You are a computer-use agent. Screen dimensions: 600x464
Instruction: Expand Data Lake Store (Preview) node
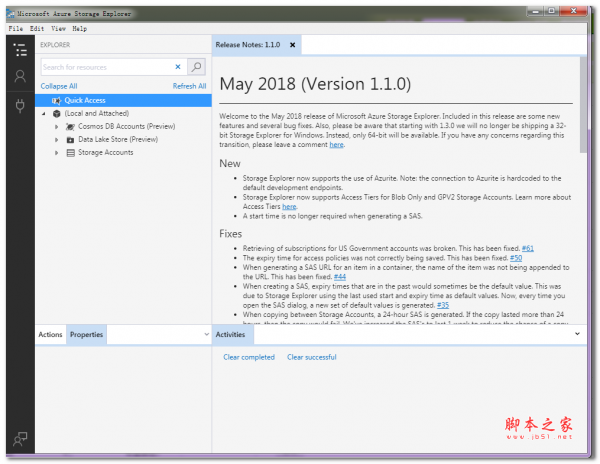pyautogui.click(x=57, y=140)
